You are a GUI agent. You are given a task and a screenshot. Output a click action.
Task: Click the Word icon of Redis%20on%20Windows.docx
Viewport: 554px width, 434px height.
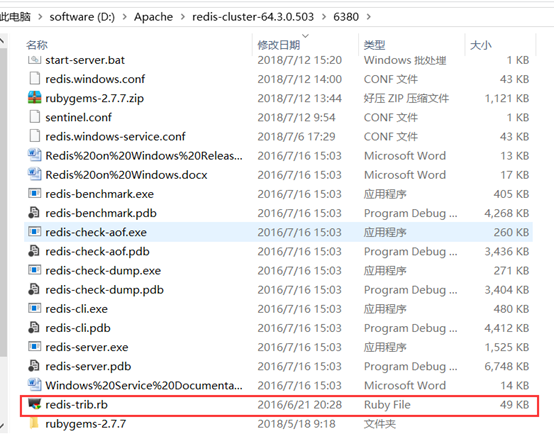coord(34,174)
